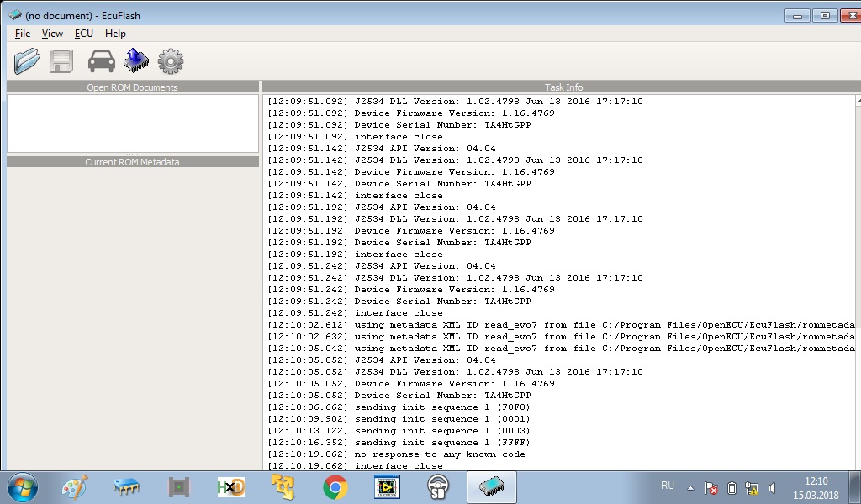This screenshot has height=504, width=861.
Task: Click the Action Center flag tray icon
Action: point(711,487)
